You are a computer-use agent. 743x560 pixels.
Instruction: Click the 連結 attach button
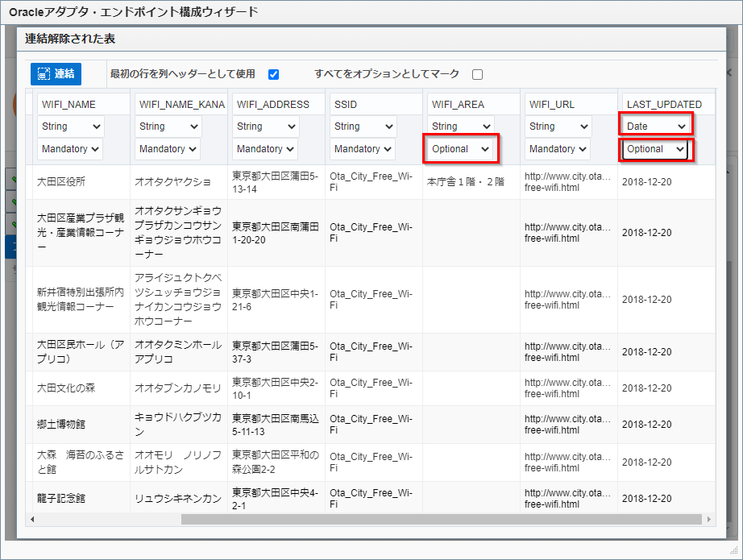pos(56,74)
